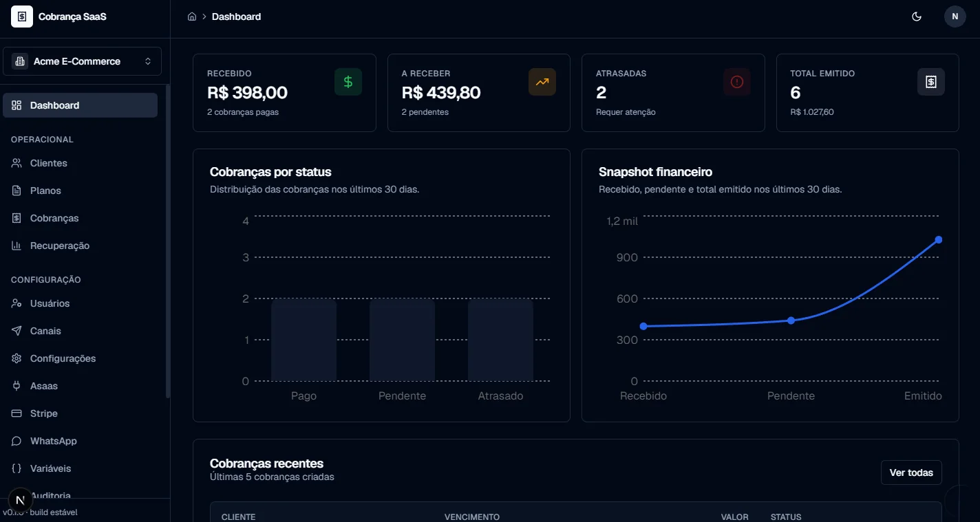Viewport: 980px width, 522px height.
Task: Open the user avatar N menu
Action: pyautogui.click(x=955, y=17)
